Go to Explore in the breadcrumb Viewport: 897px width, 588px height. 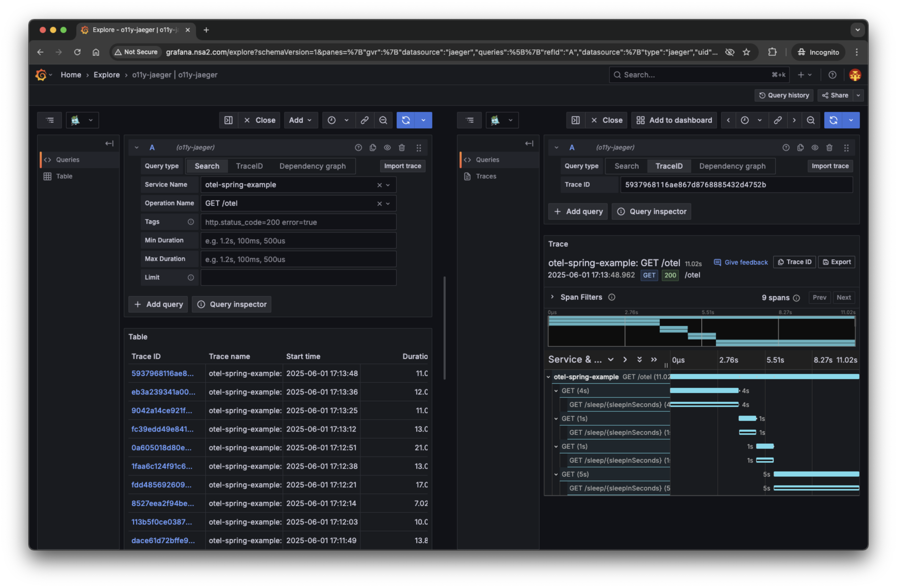click(107, 75)
